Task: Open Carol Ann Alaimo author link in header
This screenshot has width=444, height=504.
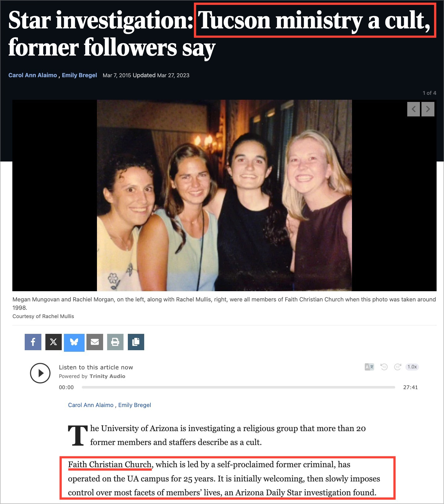Action: pos(33,75)
